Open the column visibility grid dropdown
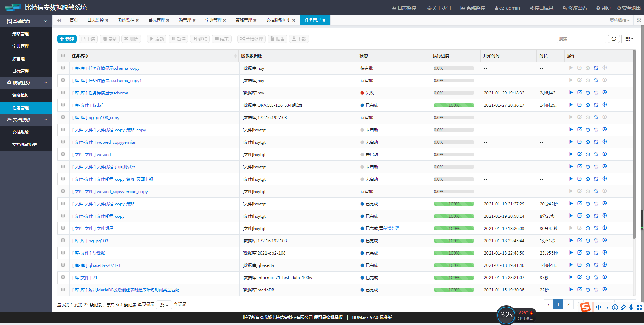Screen dimensions: 644x325 629,39
